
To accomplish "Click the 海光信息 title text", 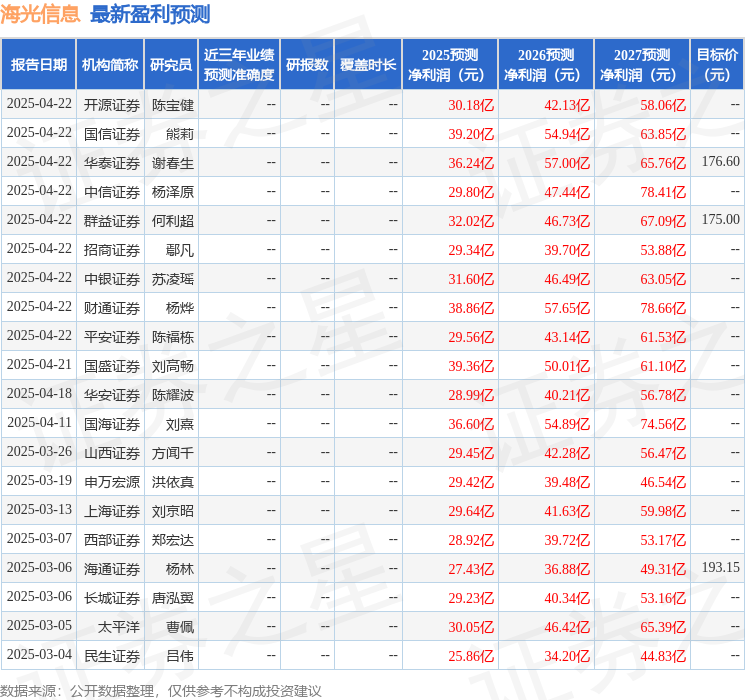I will click(x=40, y=14).
